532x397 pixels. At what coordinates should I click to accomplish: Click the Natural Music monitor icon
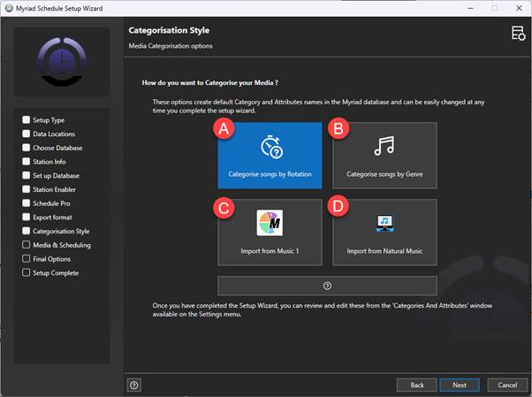(385, 223)
